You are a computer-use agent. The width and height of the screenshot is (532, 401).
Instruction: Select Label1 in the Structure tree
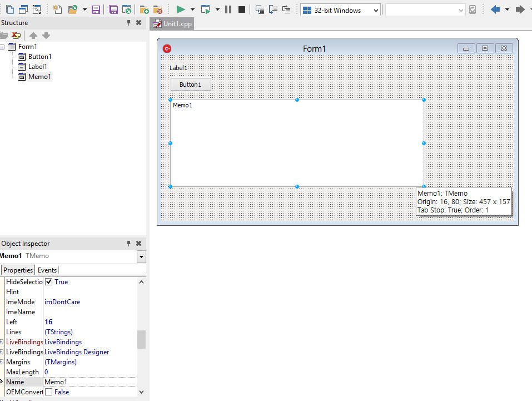[37, 67]
